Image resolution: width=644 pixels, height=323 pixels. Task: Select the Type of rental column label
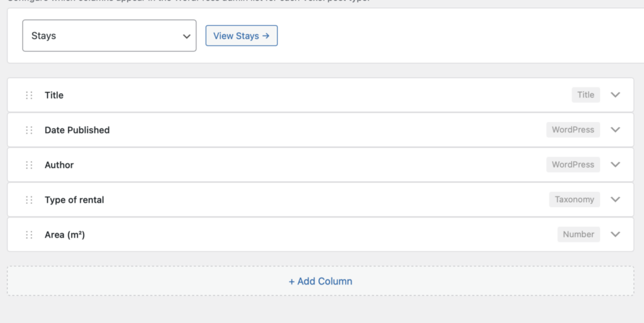click(74, 200)
